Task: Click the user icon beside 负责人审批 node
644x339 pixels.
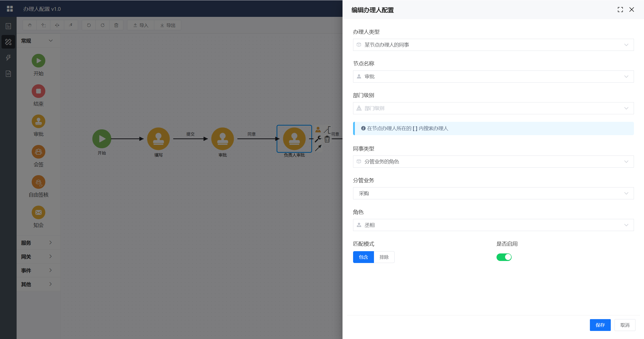Action: coord(318,130)
